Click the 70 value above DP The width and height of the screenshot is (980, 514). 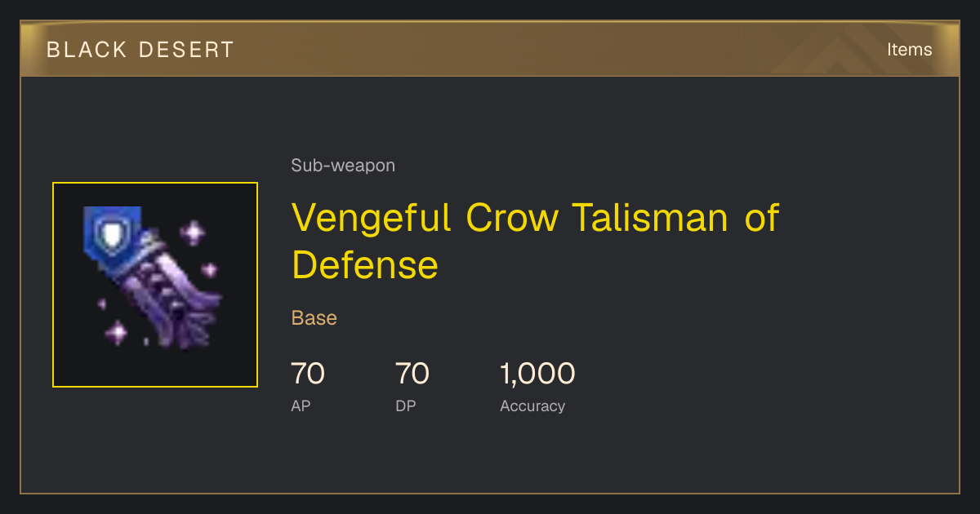(x=412, y=374)
